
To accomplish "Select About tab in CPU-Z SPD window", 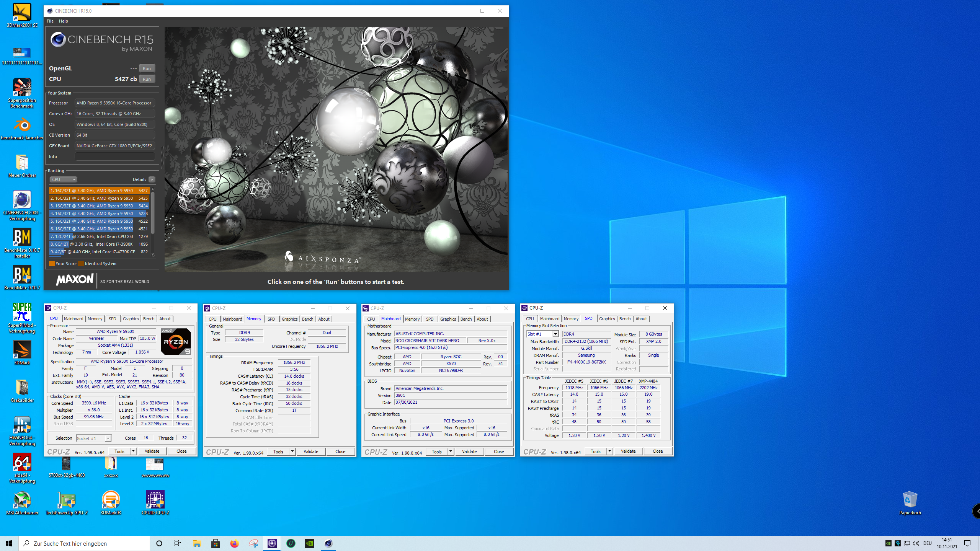I will [641, 319].
